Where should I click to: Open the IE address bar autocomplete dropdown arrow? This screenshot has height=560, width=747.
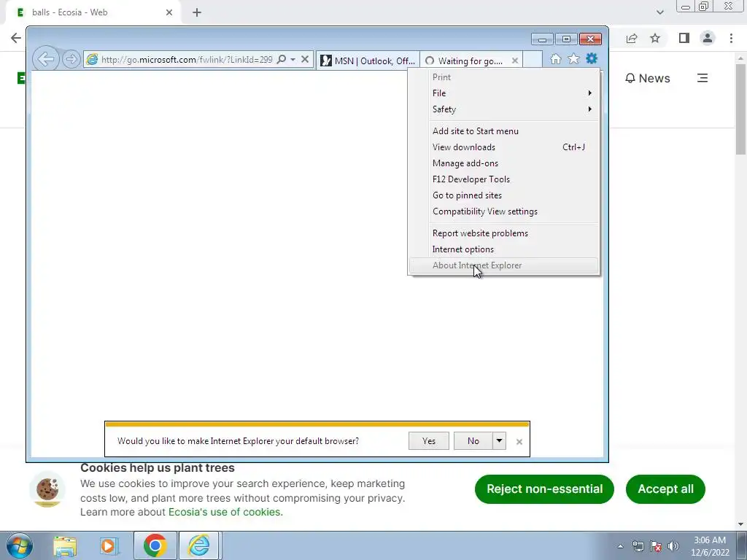pyautogui.click(x=293, y=60)
